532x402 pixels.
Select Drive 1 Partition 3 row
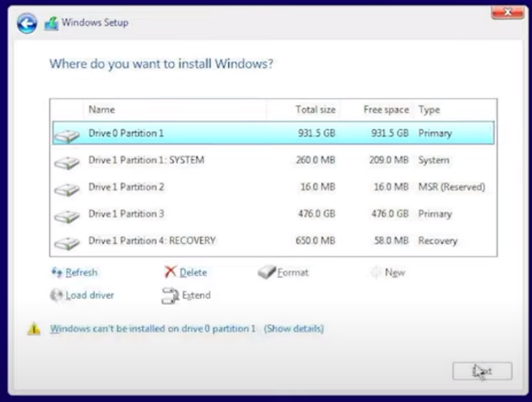pyautogui.click(x=273, y=213)
